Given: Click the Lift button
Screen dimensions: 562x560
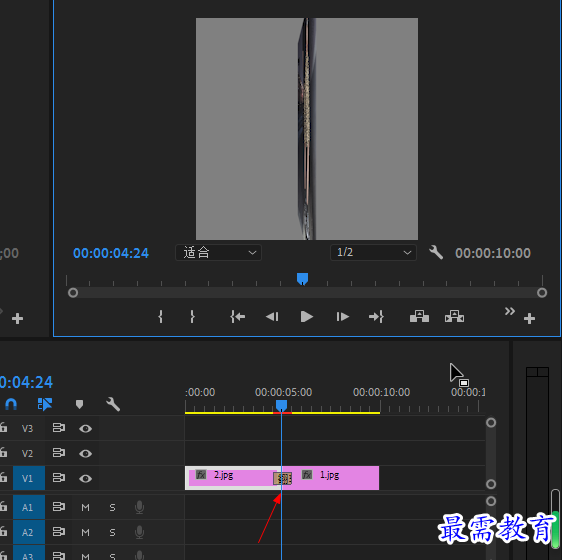Looking at the screenshot, I should [x=419, y=317].
